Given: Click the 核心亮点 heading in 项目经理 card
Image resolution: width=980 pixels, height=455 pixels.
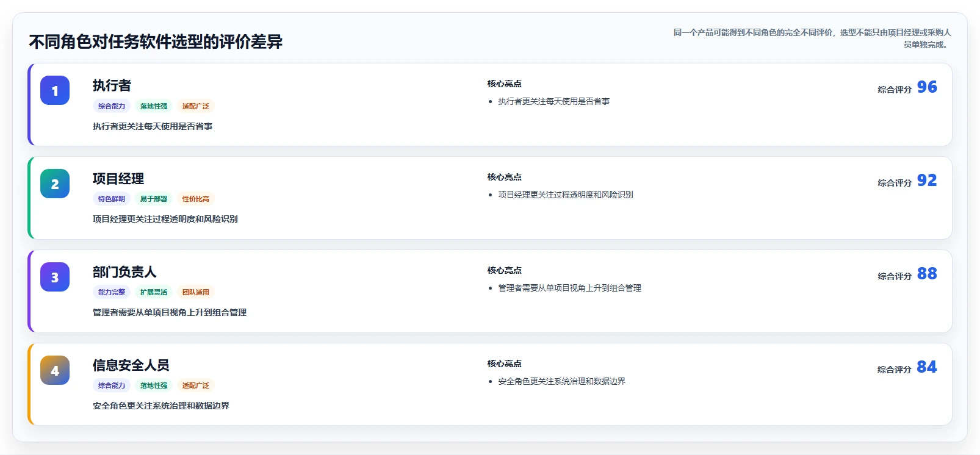Looking at the screenshot, I should coord(505,177).
